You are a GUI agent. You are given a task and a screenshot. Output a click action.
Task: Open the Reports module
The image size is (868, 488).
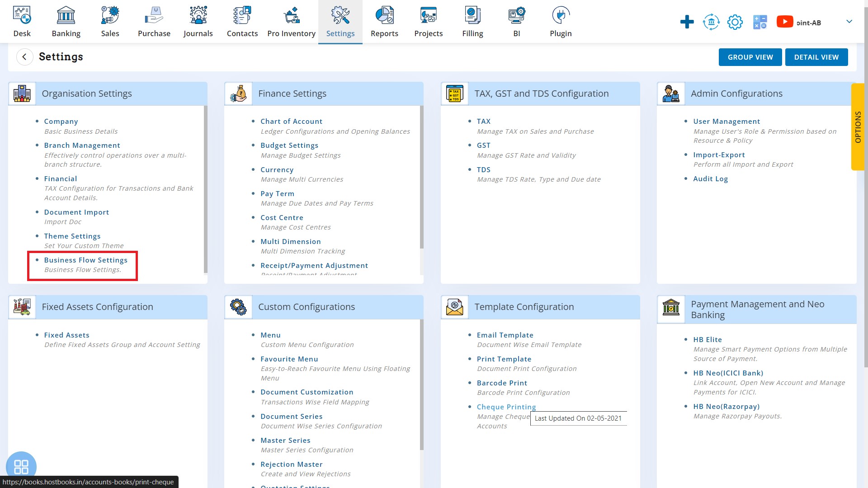[x=385, y=22]
